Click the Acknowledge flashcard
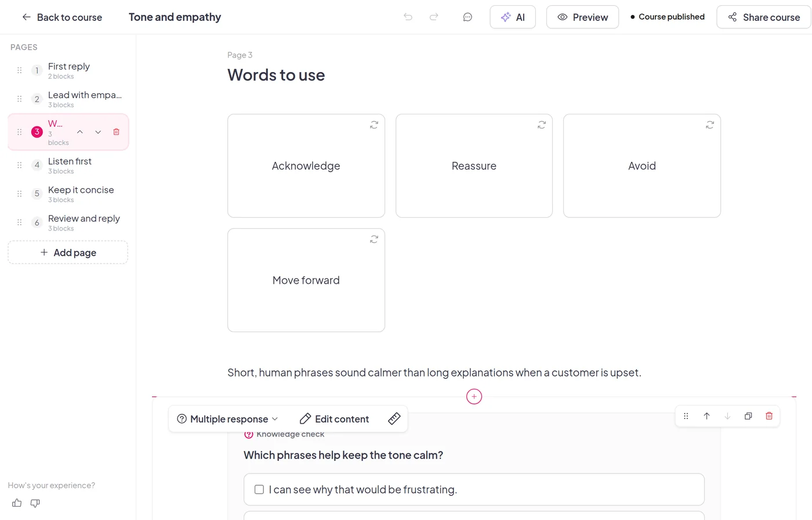Screen dimensions: 812x520 pyautogui.click(x=306, y=166)
